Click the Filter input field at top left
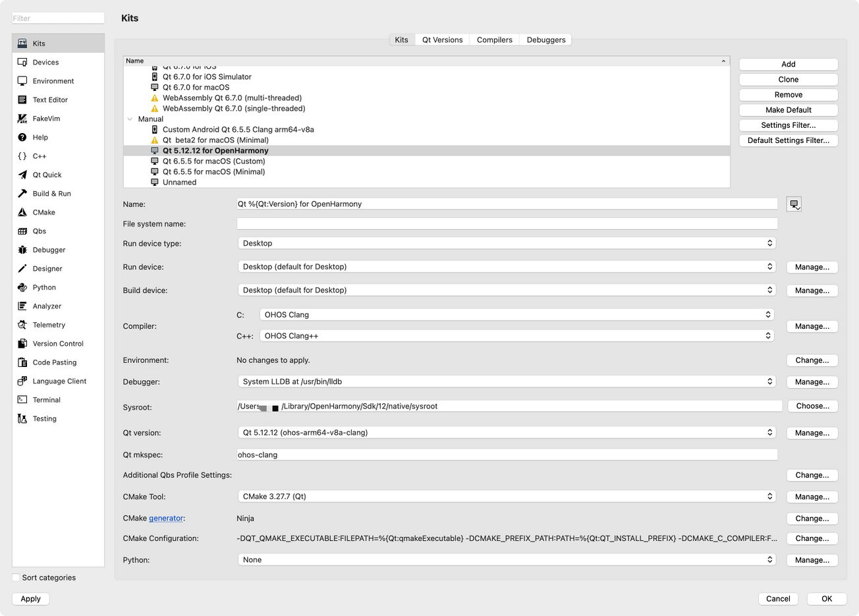The height and width of the screenshot is (616, 859). 58,18
